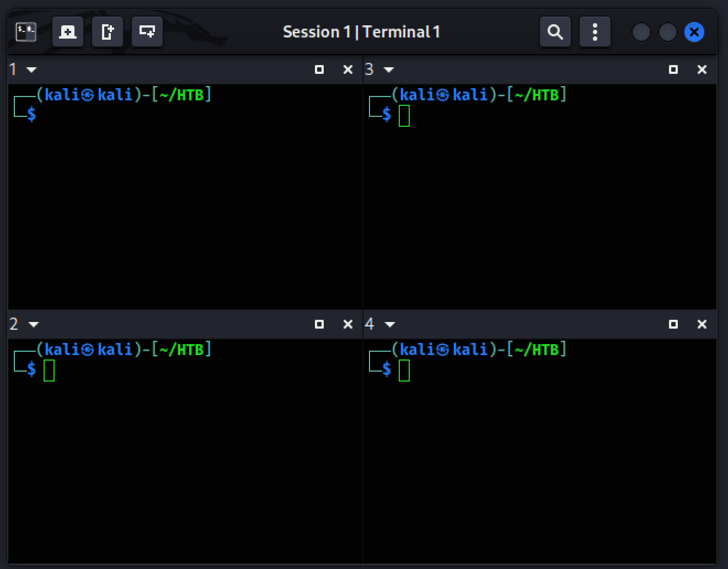Close terminal 1 pane
This screenshot has width=728, height=569.
coord(348,69)
